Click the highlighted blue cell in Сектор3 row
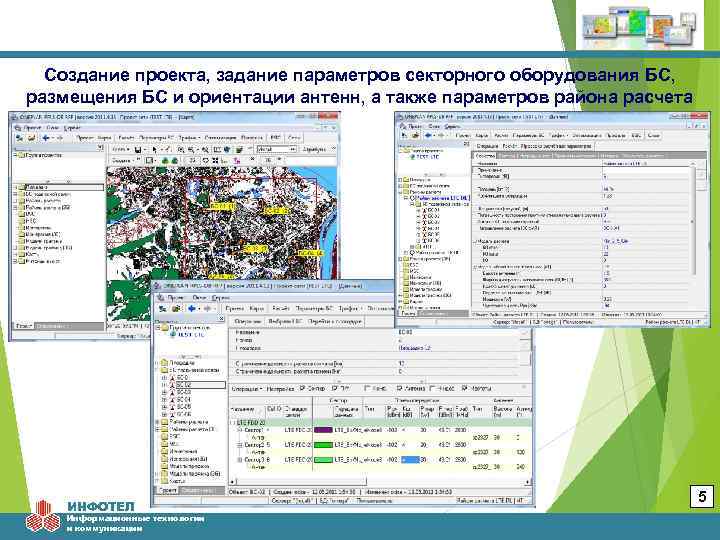720x540 pixels. [x=410, y=460]
